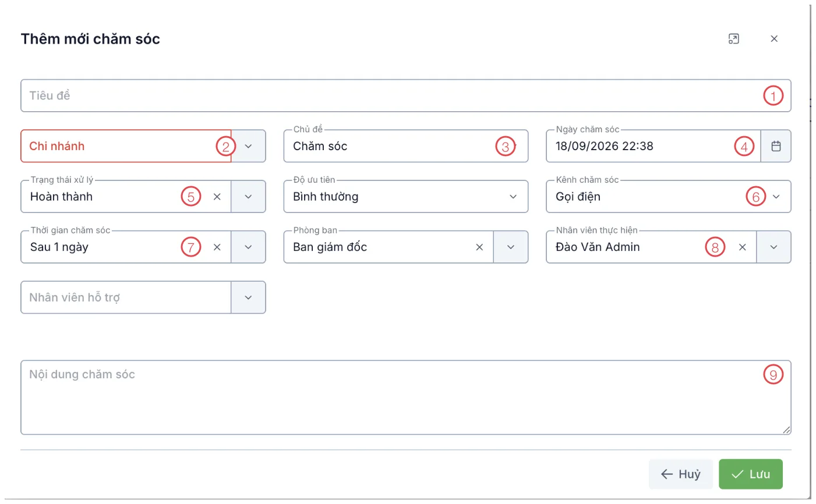Open the calendar picker for Ngày chăm sóc
This screenshot has width=816, height=504.
tap(776, 146)
